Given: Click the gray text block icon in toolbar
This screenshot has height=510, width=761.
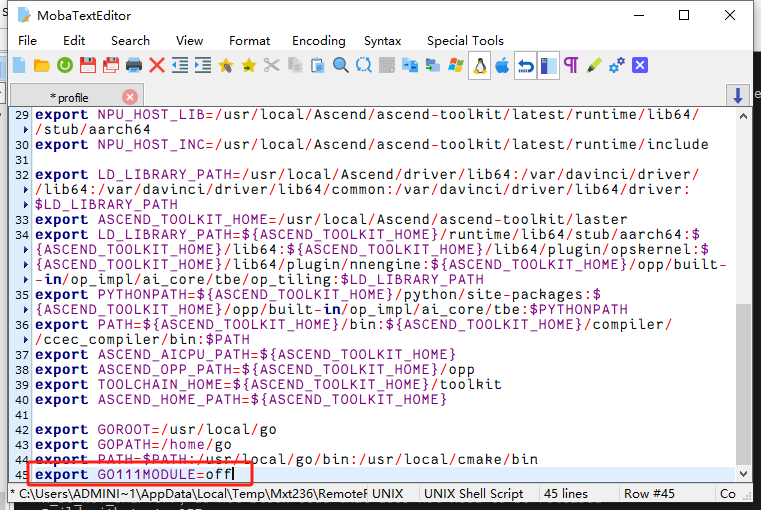Looking at the screenshot, I should [387, 66].
